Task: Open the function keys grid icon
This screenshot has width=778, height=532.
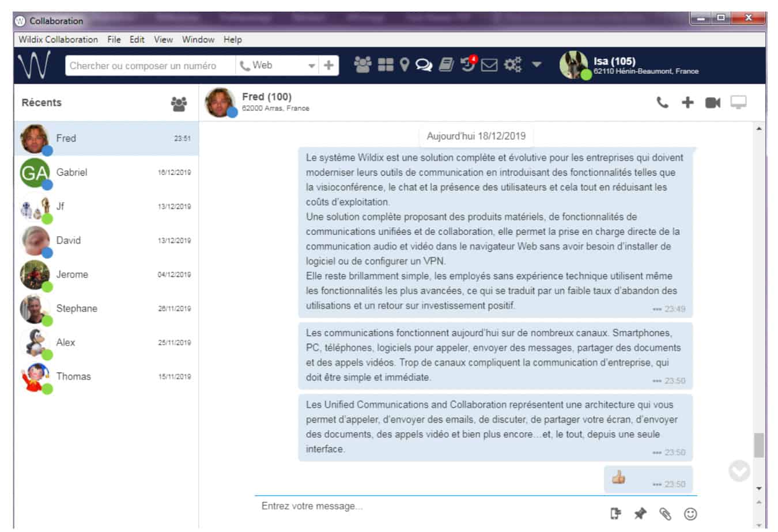Action: tap(386, 64)
